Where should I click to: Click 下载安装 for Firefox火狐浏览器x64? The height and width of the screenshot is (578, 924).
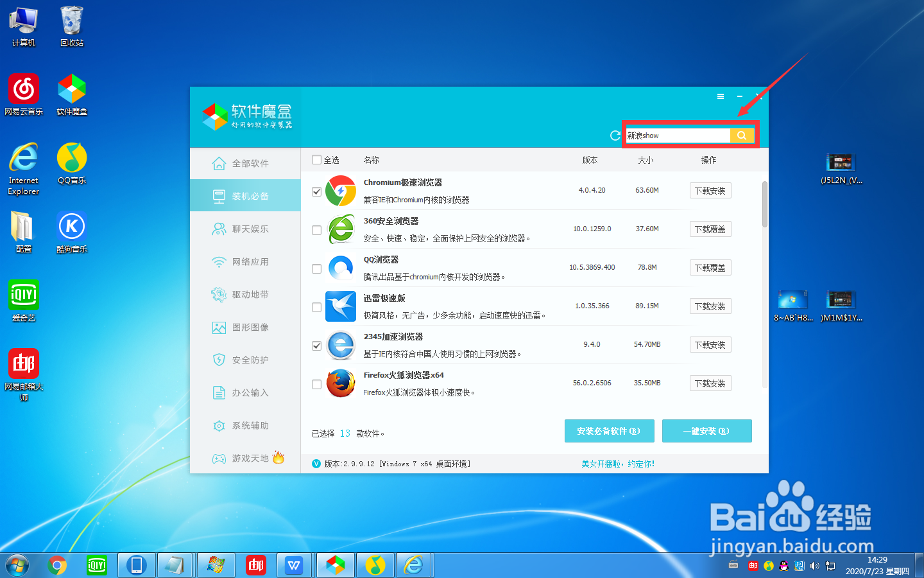coord(710,383)
